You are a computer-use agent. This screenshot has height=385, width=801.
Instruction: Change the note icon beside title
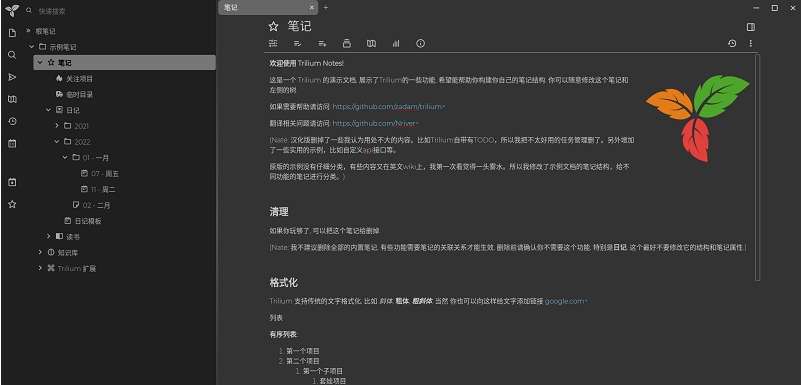[274, 26]
